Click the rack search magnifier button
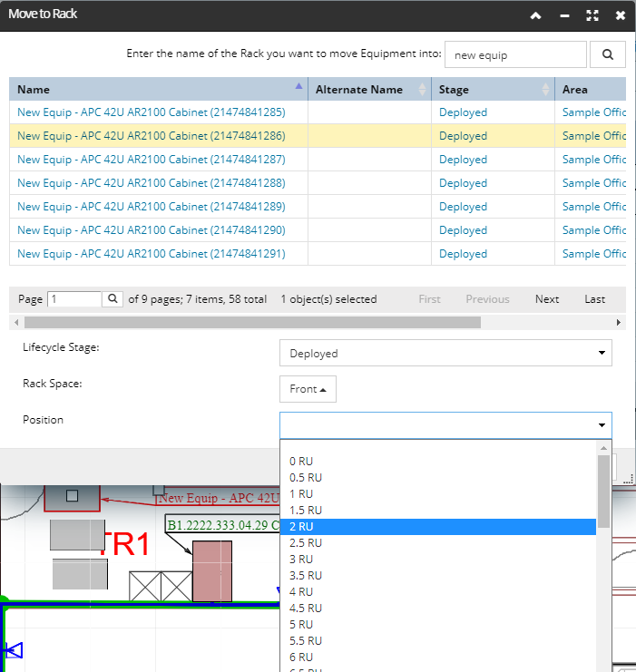This screenshot has width=636, height=672. click(607, 54)
